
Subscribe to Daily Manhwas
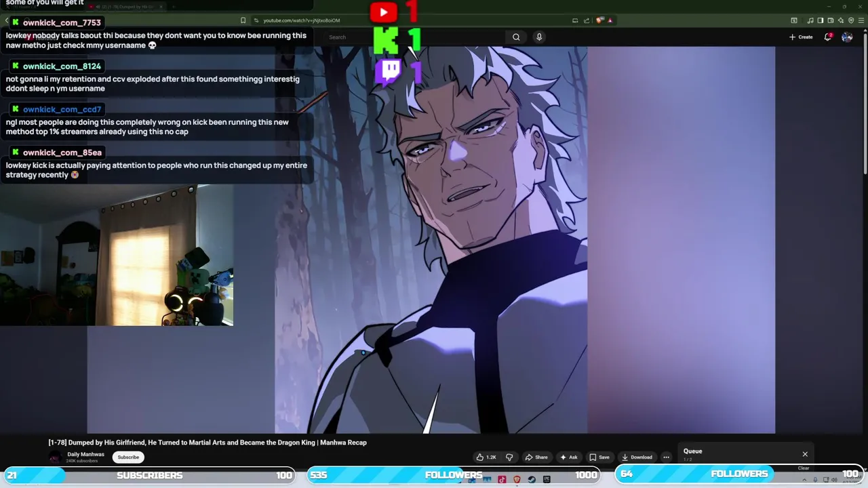(x=128, y=457)
